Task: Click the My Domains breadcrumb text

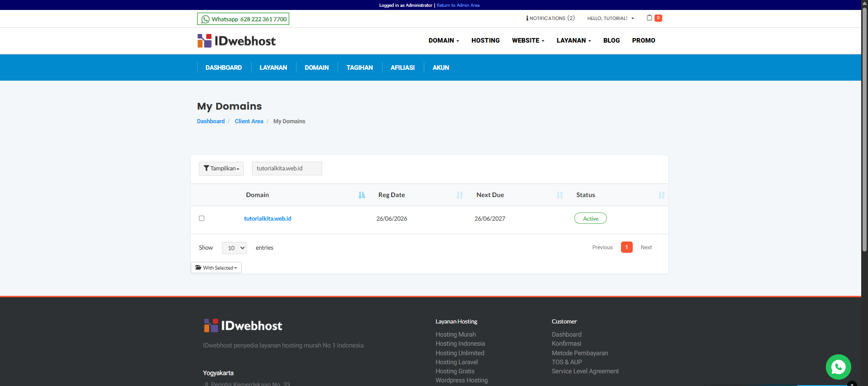Action: coord(289,121)
